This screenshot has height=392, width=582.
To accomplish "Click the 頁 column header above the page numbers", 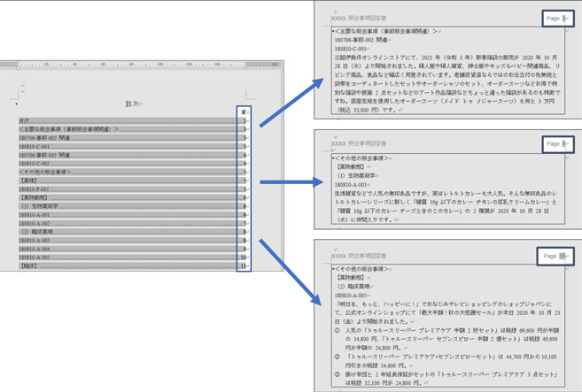I will [x=243, y=113].
